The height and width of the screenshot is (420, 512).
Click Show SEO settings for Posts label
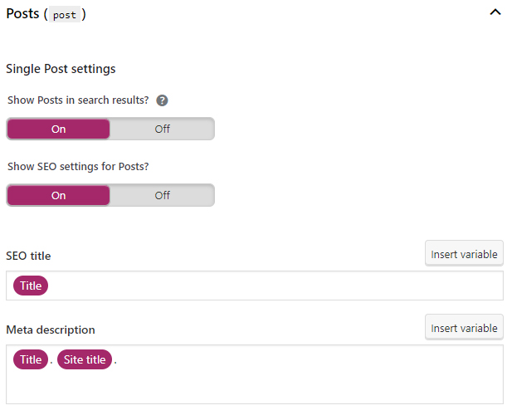click(78, 166)
